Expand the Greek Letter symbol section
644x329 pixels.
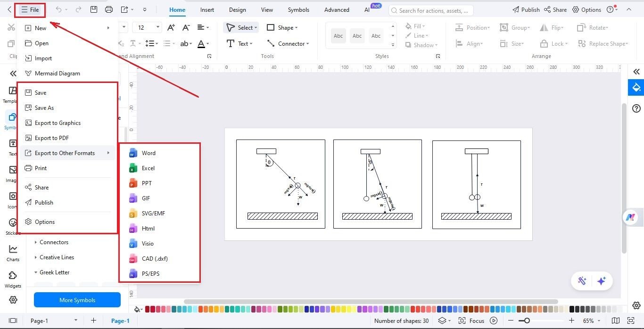(x=56, y=272)
